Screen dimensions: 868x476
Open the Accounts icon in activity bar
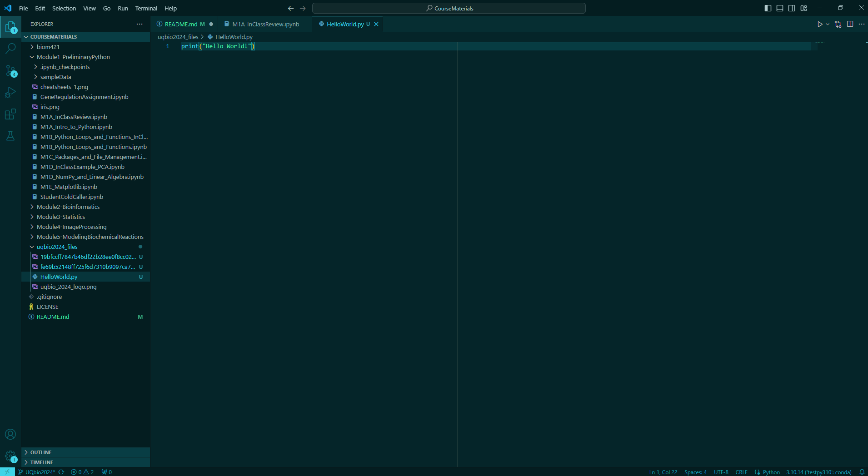tap(10, 434)
